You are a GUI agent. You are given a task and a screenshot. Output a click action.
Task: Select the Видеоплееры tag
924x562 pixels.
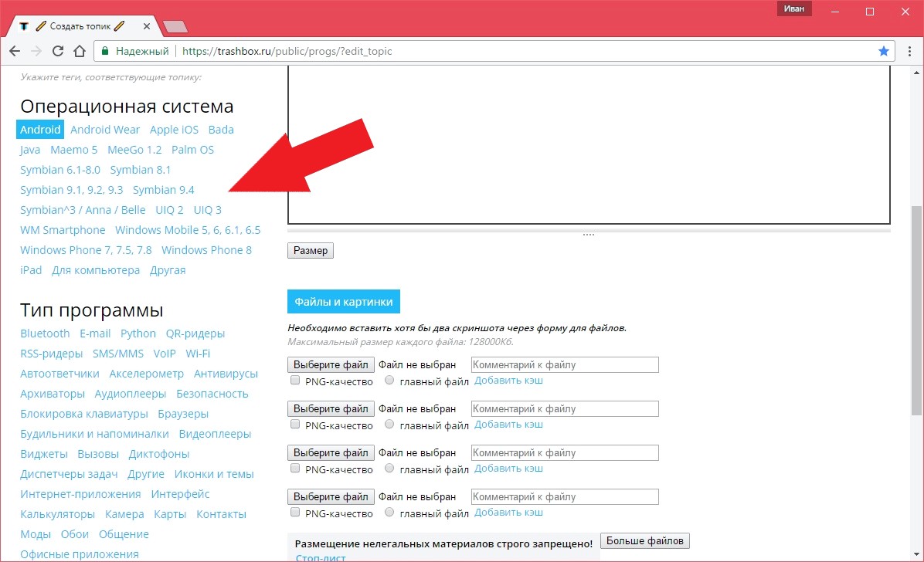(x=215, y=434)
